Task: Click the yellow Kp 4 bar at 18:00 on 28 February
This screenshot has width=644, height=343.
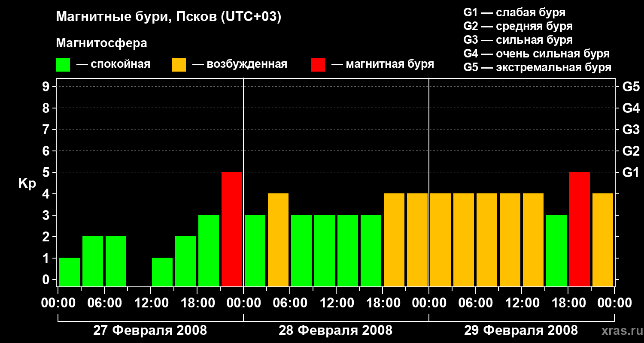Action: coord(394,240)
